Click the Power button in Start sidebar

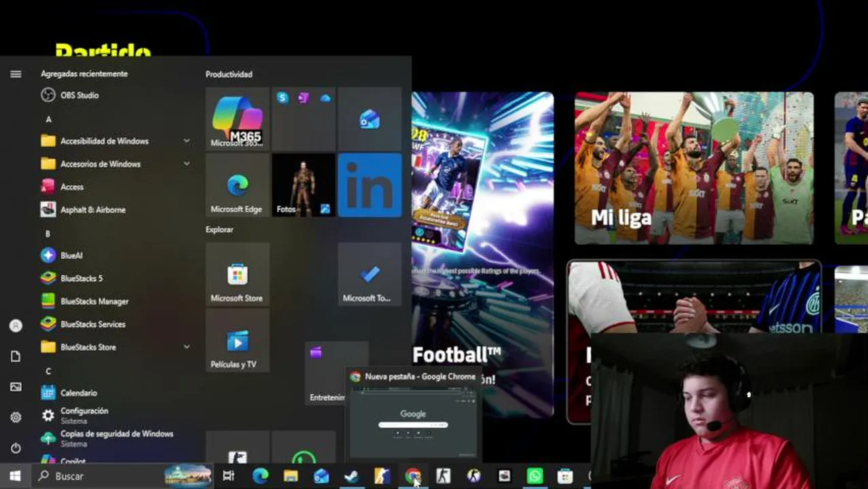[16, 448]
